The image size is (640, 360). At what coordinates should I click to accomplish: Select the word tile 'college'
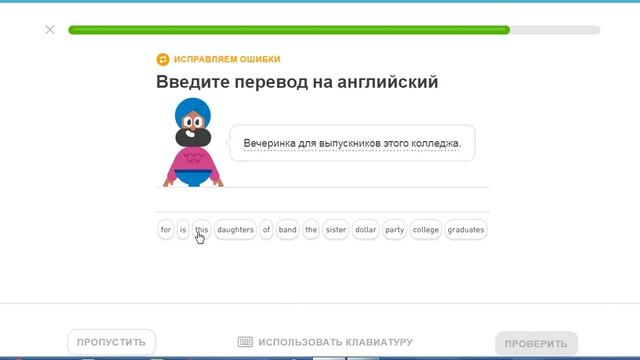pos(426,229)
